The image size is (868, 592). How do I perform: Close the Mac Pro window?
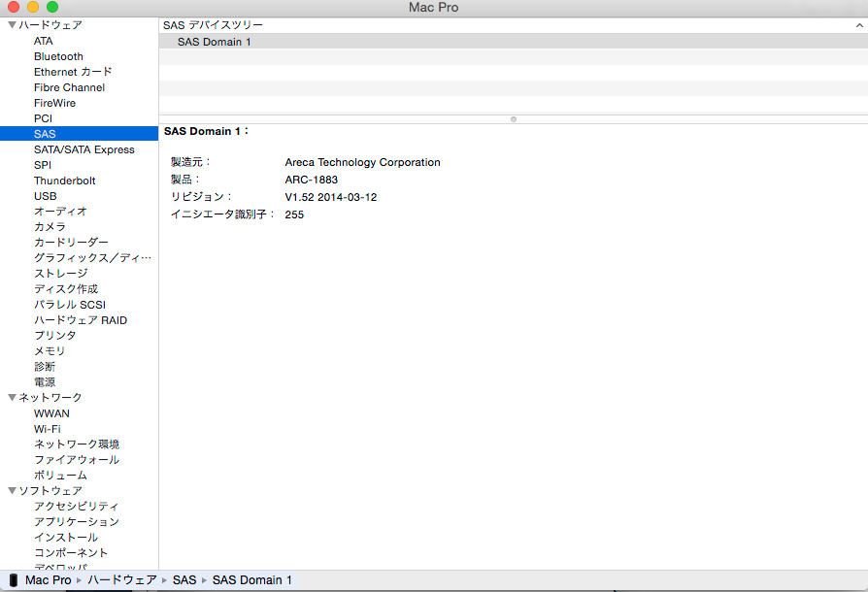click(14, 7)
